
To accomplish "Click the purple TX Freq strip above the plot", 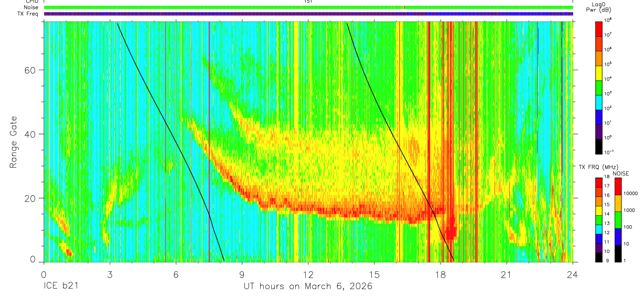I will 308,14.
